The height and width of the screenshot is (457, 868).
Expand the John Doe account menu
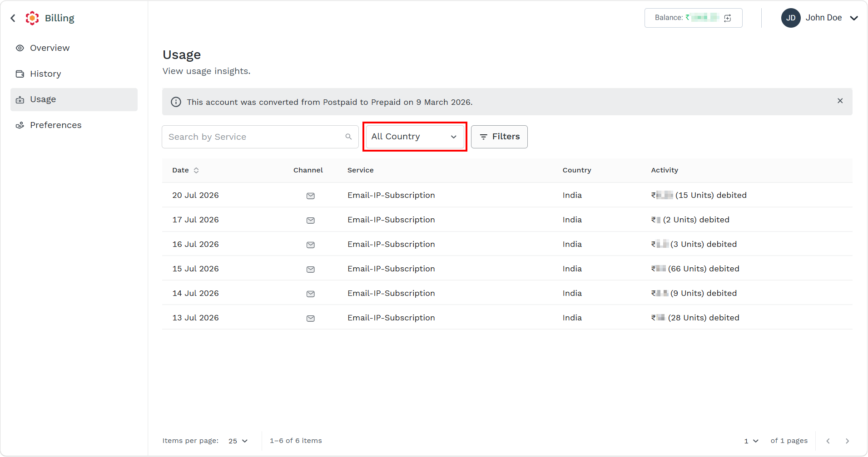pos(854,18)
